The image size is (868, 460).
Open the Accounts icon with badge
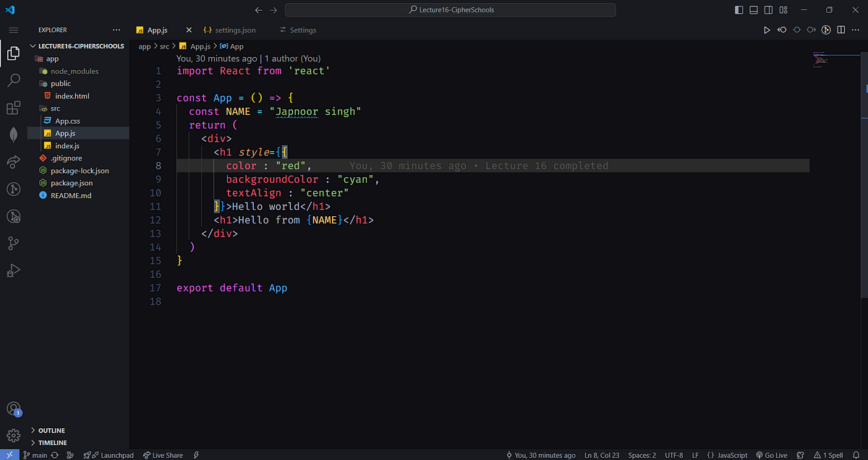pos(13,409)
